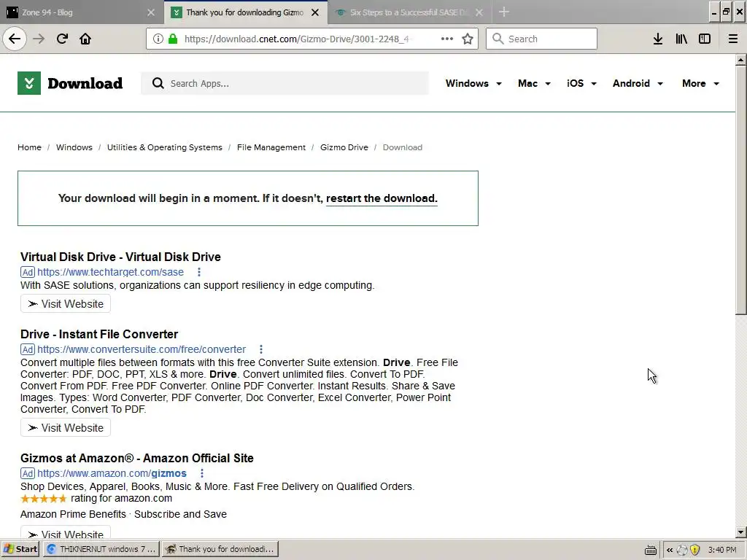Click the vertical scrollbar thumb
Image resolution: width=747 pixels, height=560 pixels.
tap(740, 190)
